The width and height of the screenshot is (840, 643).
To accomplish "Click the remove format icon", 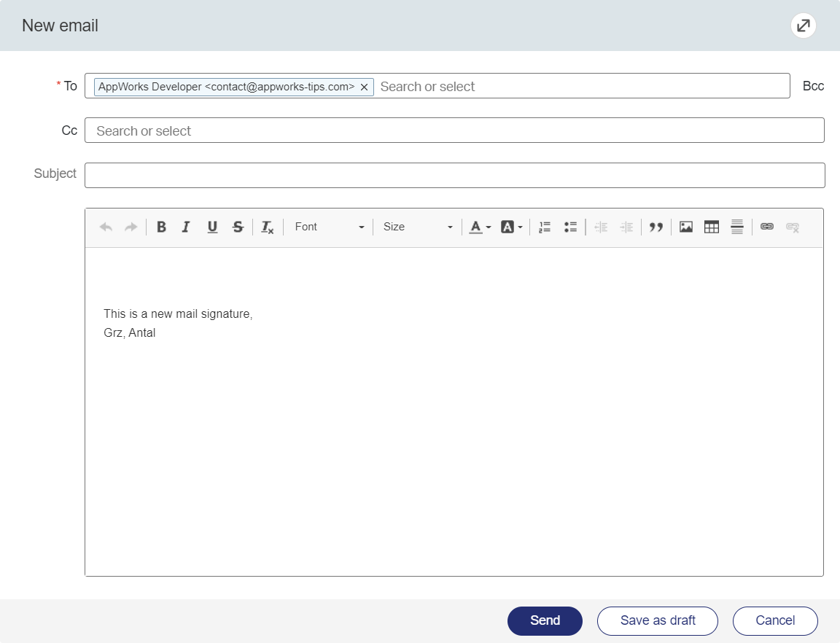I will pos(268,227).
